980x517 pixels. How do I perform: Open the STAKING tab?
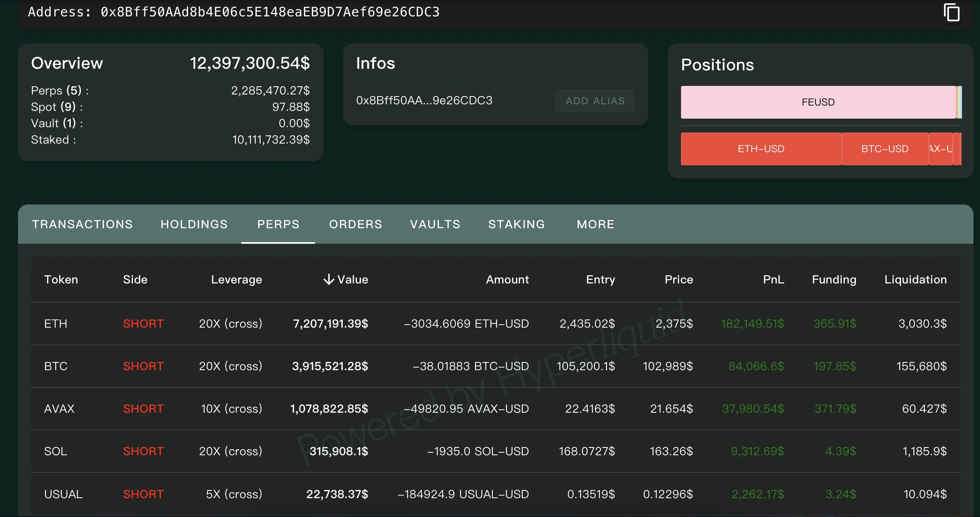517,224
